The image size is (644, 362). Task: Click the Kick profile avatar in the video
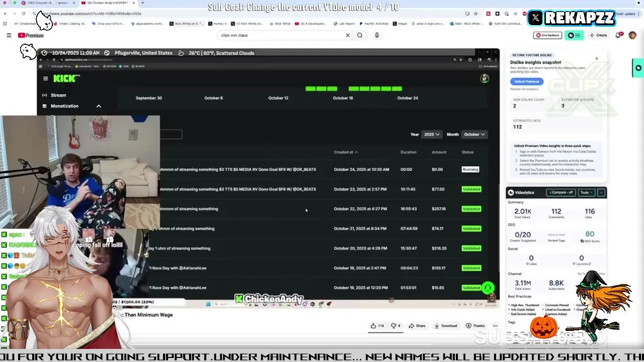(485, 78)
